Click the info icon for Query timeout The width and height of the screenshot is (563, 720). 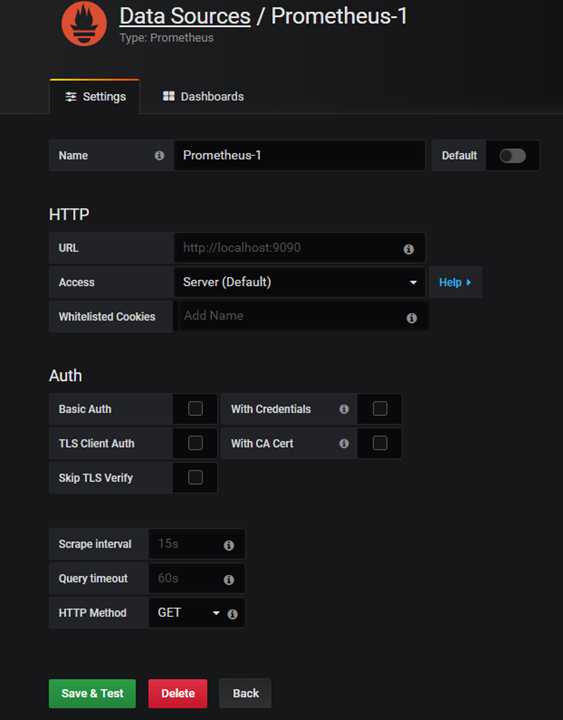pyautogui.click(x=229, y=579)
